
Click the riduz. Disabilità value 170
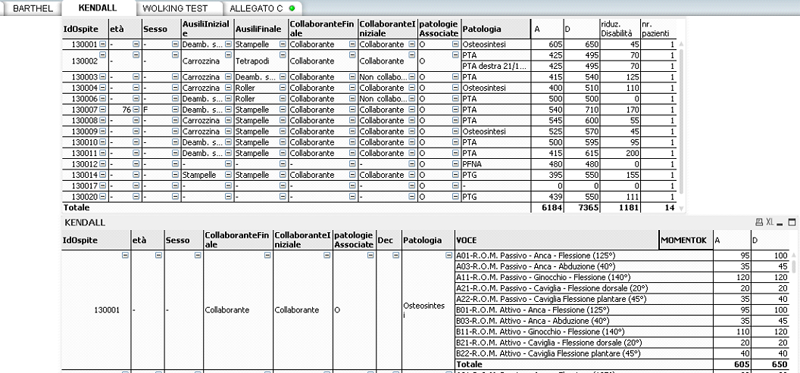pyautogui.click(x=632, y=110)
